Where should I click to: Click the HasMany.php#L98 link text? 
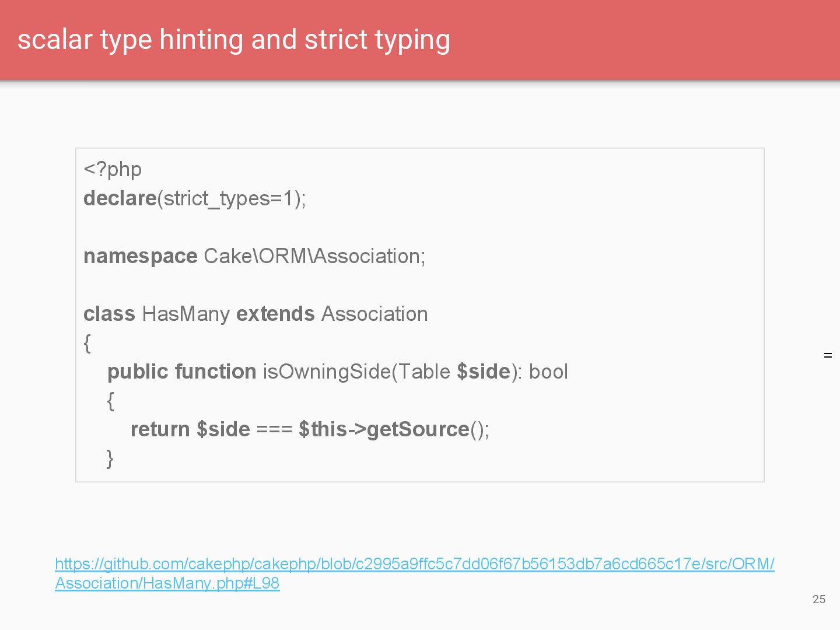167,583
